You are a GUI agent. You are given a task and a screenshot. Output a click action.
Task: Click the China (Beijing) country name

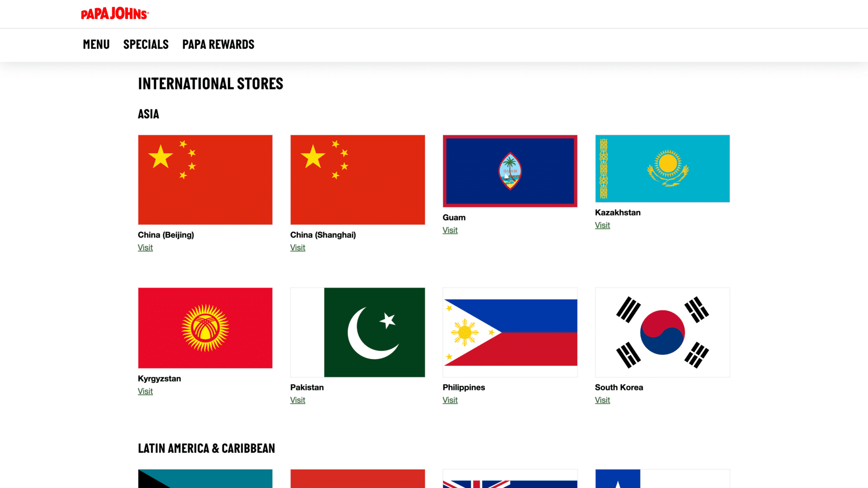tap(166, 235)
